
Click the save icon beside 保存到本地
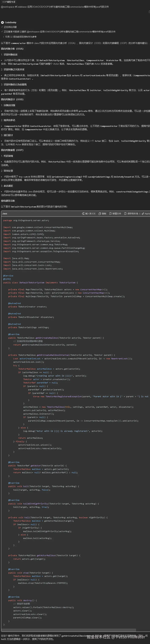125,213
